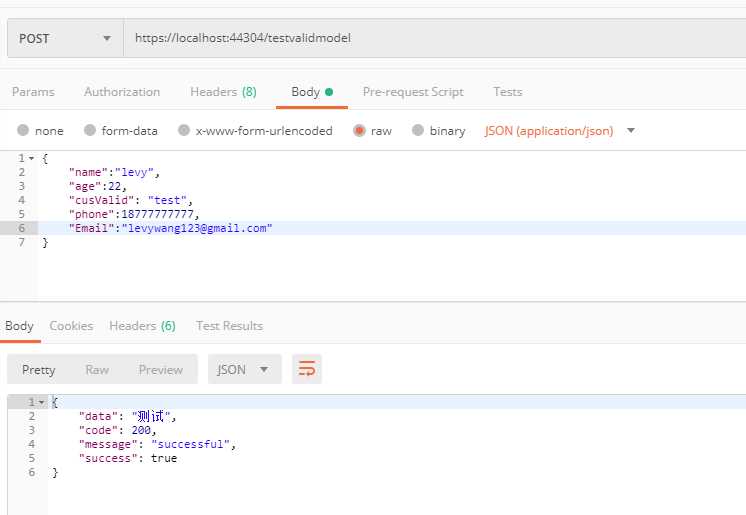Open the response Cookies tab

click(x=71, y=326)
